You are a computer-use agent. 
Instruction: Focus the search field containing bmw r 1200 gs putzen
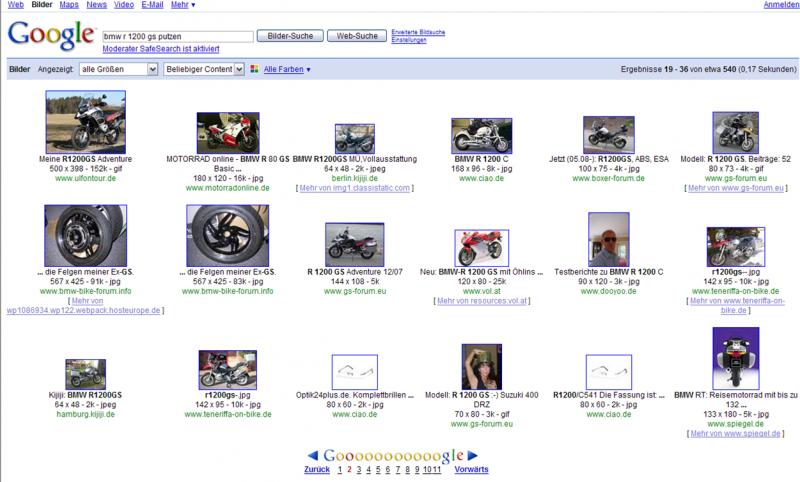point(176,36)
